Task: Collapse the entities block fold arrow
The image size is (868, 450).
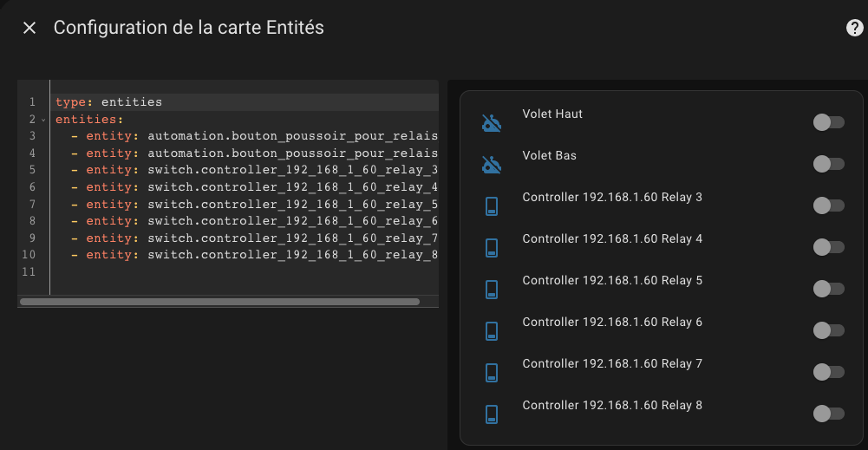Action: pyautogui.click(x=43, y=120)
